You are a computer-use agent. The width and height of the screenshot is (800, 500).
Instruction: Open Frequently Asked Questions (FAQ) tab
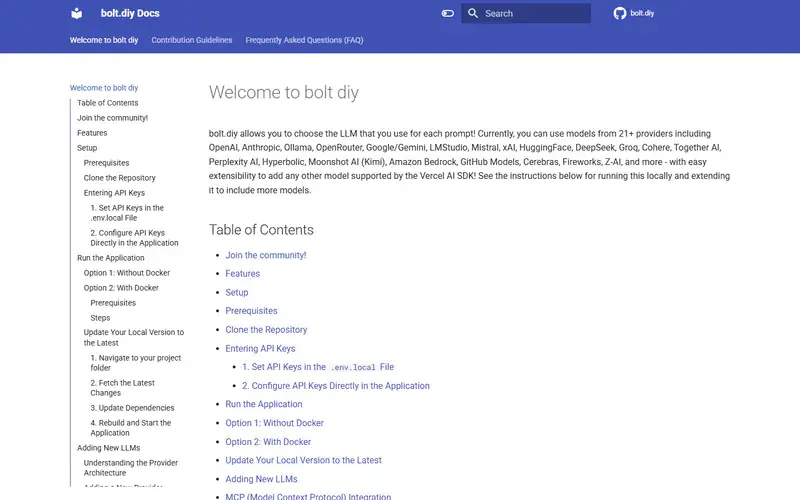(x=304, y=40)
